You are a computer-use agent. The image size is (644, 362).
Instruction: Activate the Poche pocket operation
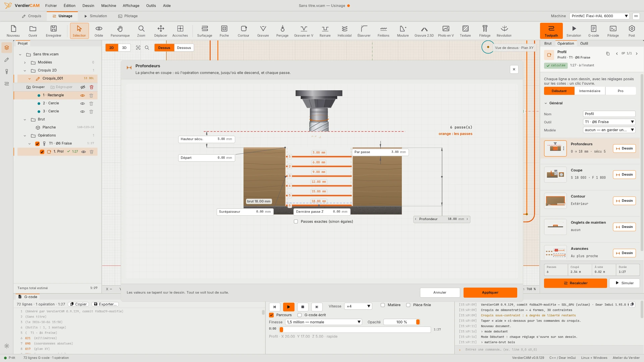224,31
